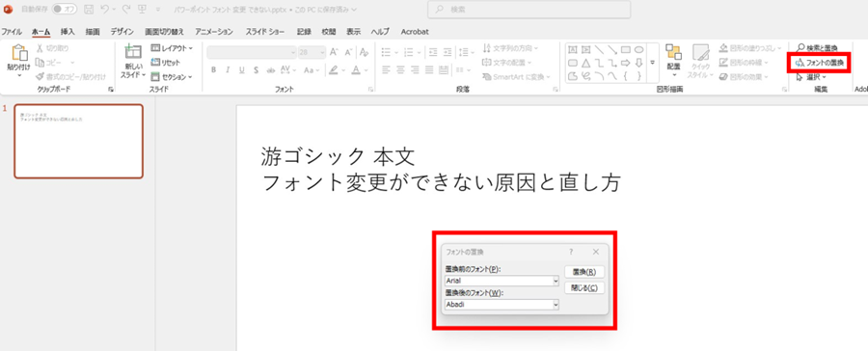This screenshot has height=351, width=868.
Task: Start presentation from beginning icon in quick access
Action: tap(143, 10)
